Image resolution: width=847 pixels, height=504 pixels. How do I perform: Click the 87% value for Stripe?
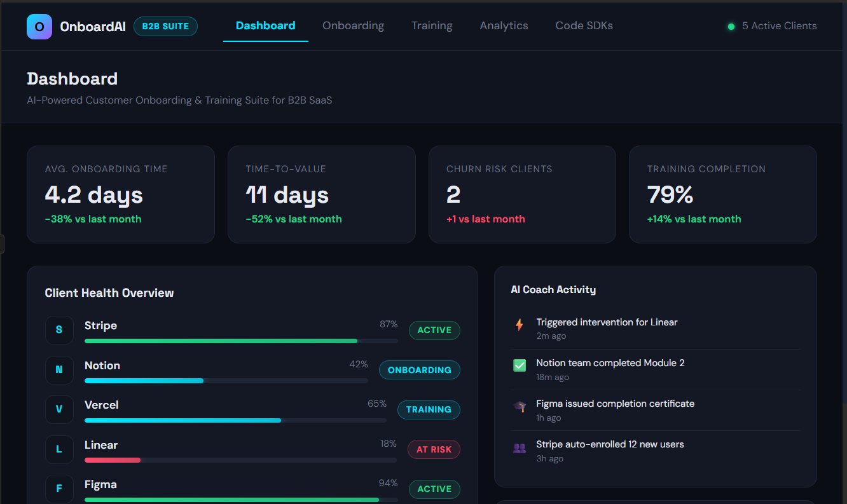pyautogui.click(x=389, y=325)
